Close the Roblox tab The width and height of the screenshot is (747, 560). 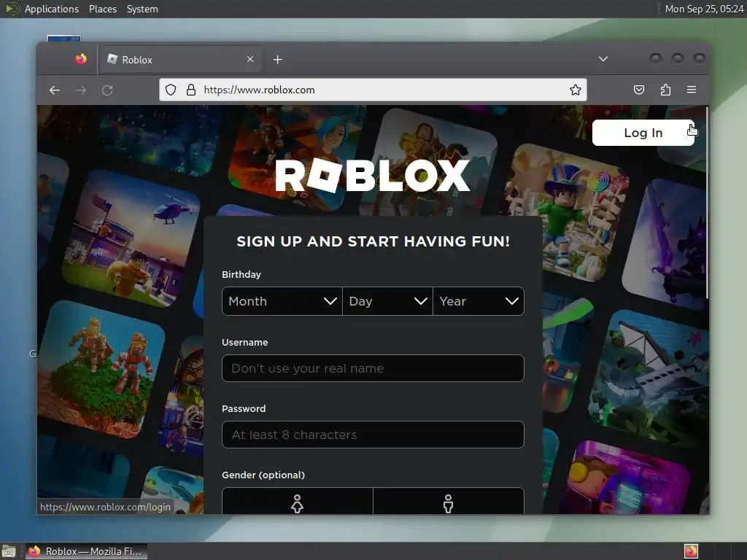pyautogui.click(x=250, y=59)
